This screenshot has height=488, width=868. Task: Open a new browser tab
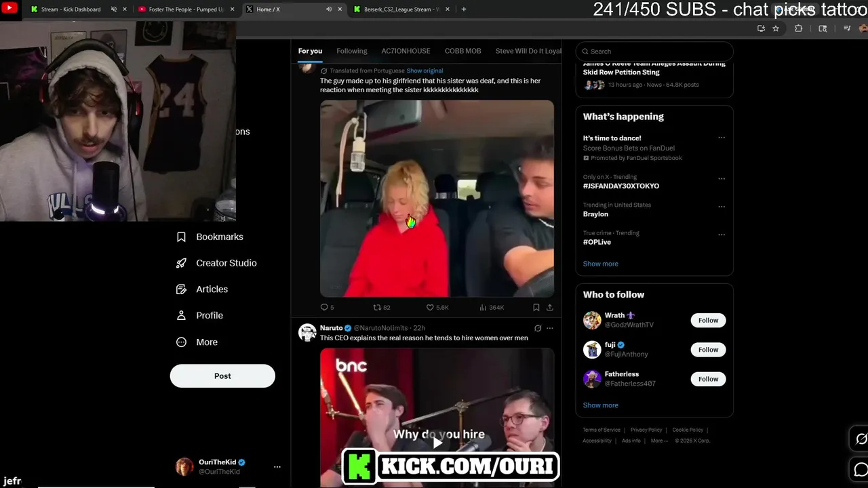(x=464, y=9)
